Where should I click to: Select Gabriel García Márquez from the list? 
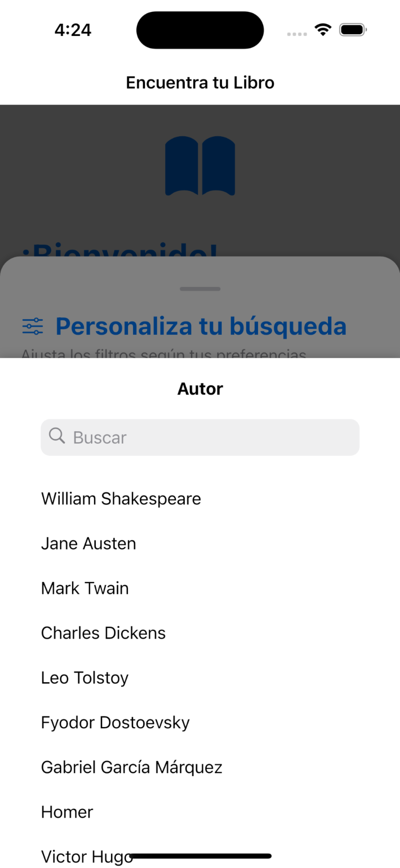point(200,767)
